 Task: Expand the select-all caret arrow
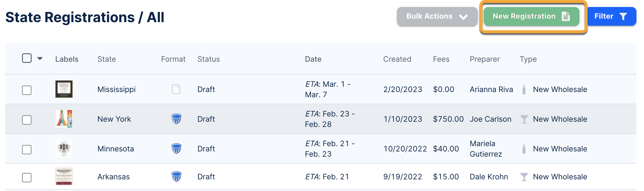click(40, 59)
